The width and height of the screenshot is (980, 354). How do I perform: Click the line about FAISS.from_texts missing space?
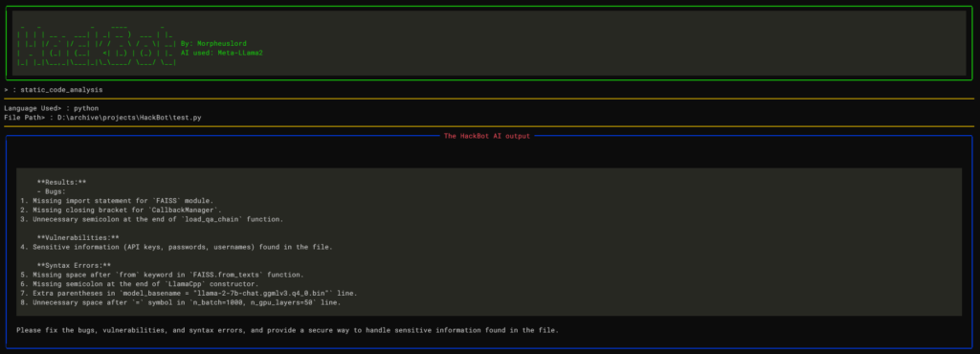pos(162,275)
